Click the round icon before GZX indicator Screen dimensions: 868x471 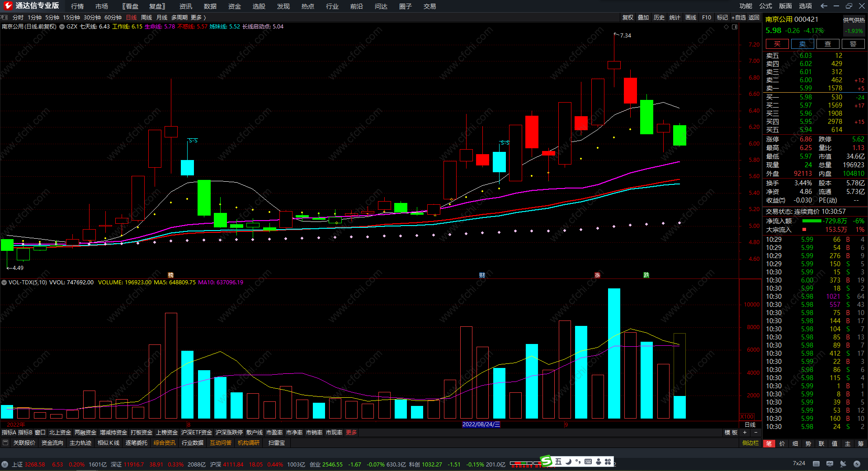coord(62,27)
